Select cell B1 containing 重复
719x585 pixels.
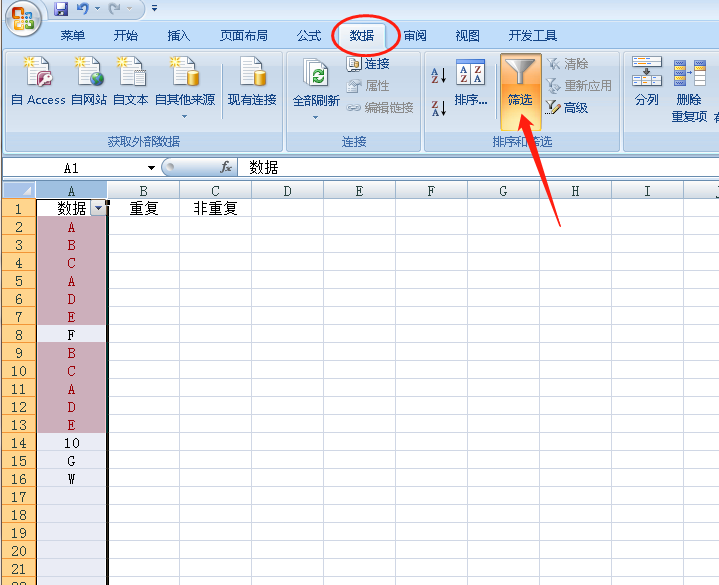[144, 208]
